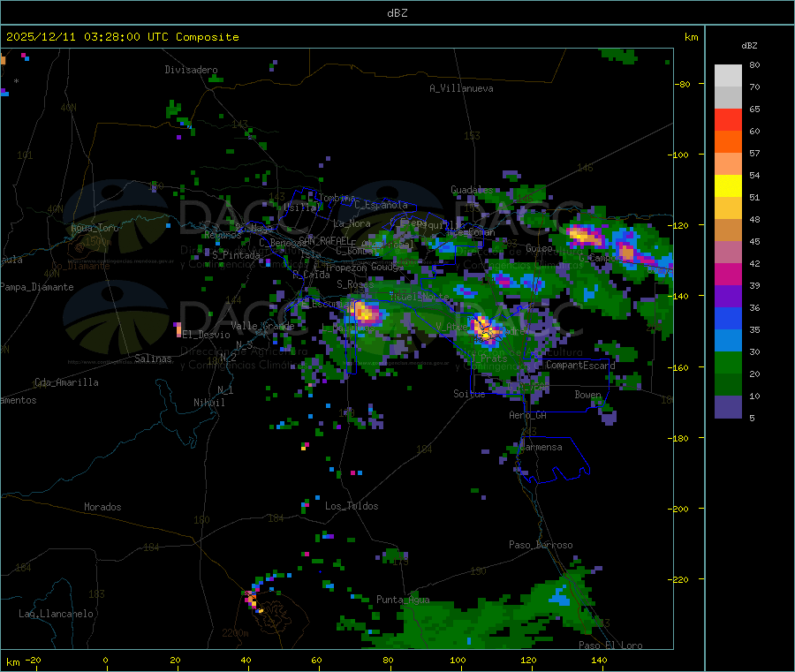Click the 'Aero_GH' label
The width and height of the screenshot is (795, 672).
pyautogui.click(x=527, y=415)
